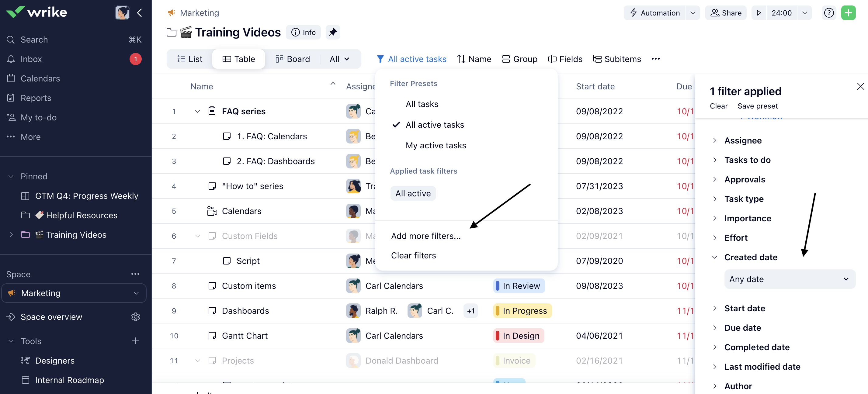Open Space overview settings gear
This screenshot has height=394, width=868.
coord(135,316)
